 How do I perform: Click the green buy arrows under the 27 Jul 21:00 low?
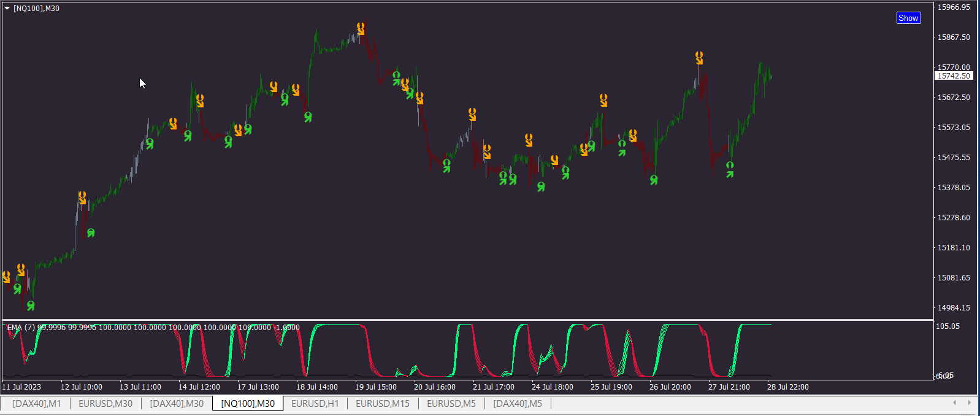tap(730, 169)
